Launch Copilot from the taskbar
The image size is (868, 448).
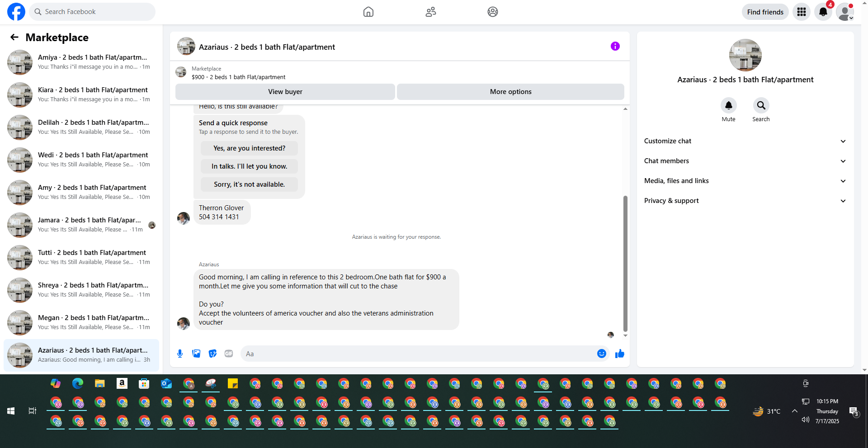pyautogui.click(x=56, y=384)
